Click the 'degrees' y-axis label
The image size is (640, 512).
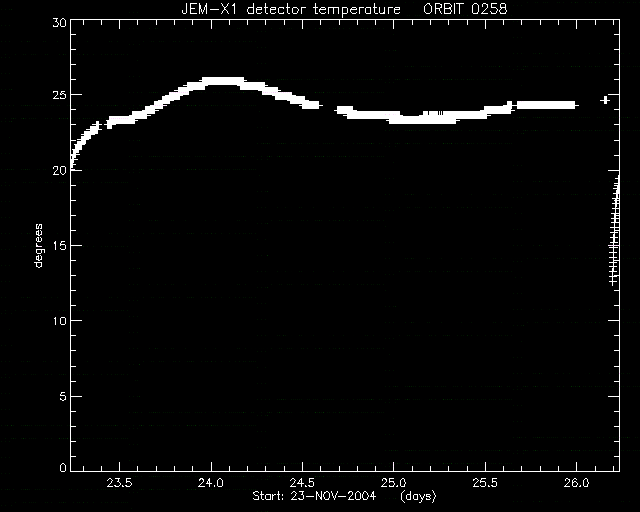point(38,246)
